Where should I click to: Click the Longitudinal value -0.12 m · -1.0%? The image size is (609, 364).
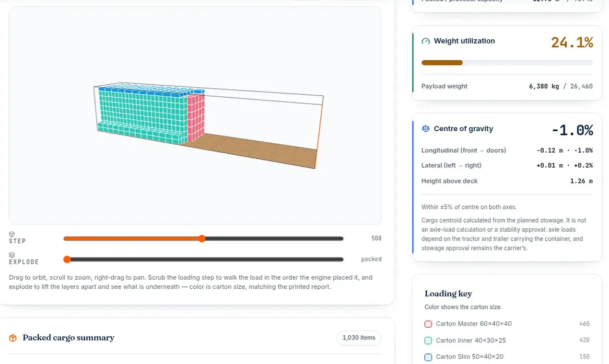click(564, 150)
